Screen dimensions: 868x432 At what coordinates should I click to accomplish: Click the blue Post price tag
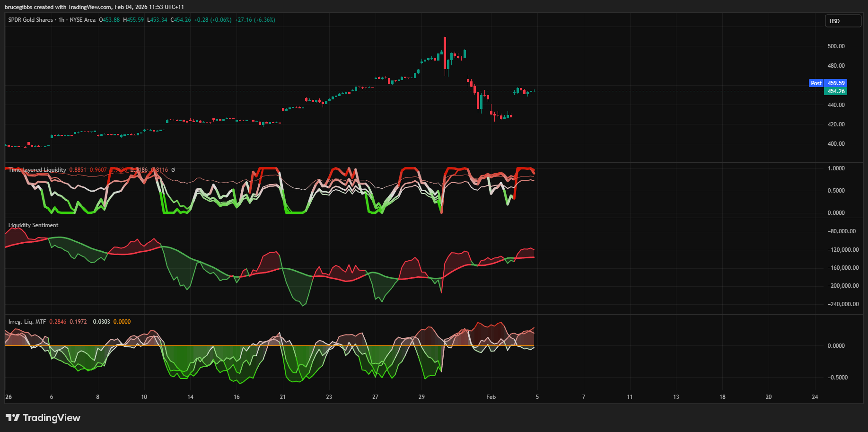(x=816, y=83)
